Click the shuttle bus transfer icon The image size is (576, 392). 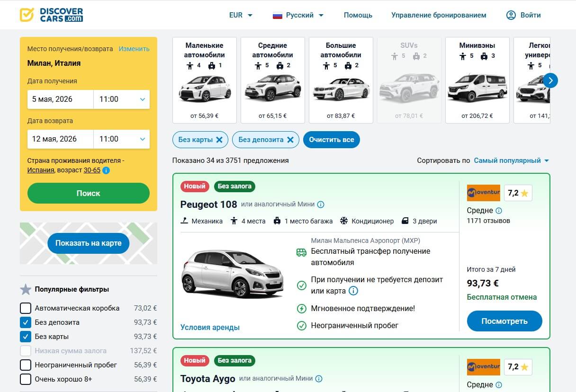click(x=301, y=252)
